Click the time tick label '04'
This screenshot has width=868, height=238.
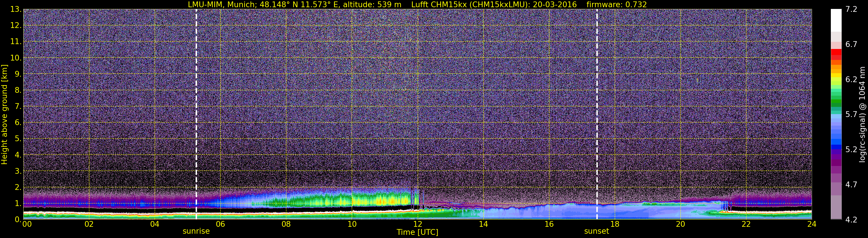[155, 224]
